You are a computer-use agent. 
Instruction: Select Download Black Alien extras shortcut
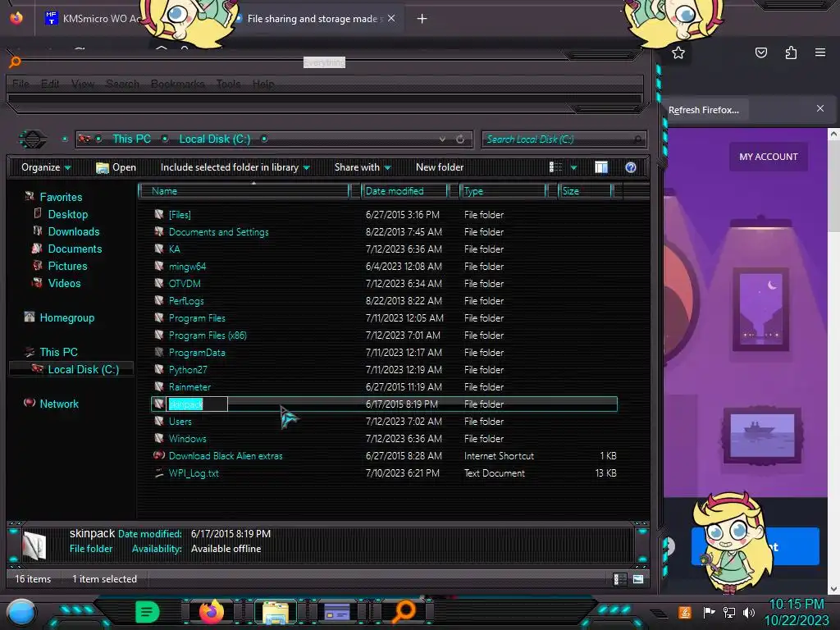pyautogui.click(x=226, y=456)
